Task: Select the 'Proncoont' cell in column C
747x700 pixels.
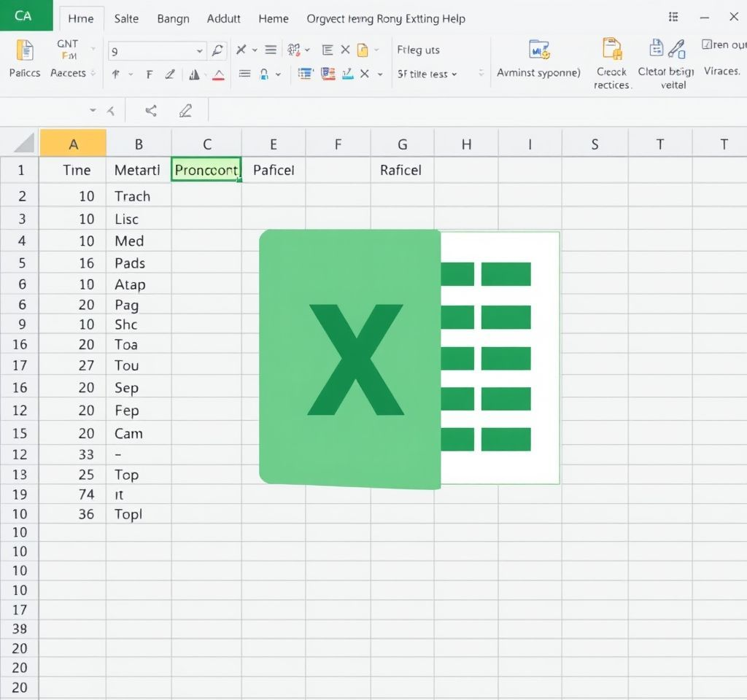Action: pyautogui.click(x=206, y=170)
